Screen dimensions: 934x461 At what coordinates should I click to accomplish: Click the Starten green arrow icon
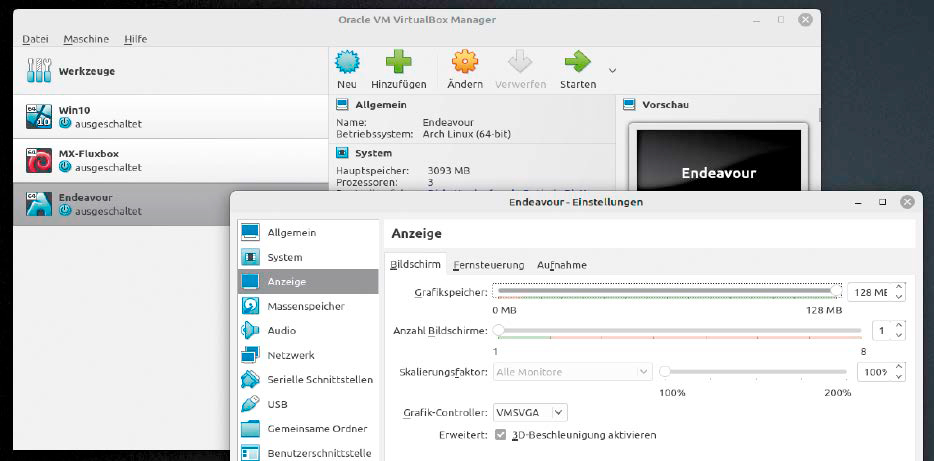[577, 61]
